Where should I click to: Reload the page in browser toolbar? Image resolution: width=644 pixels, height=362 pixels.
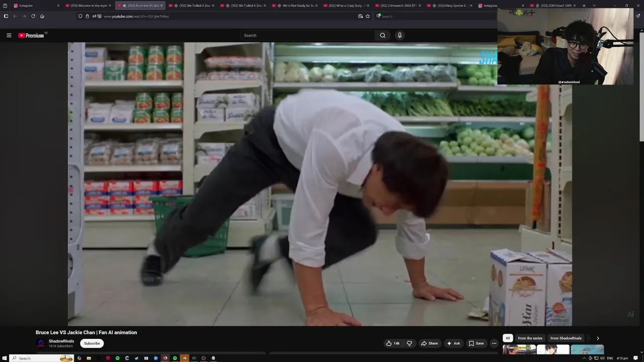pyautogui.click(x=33, y=16)
